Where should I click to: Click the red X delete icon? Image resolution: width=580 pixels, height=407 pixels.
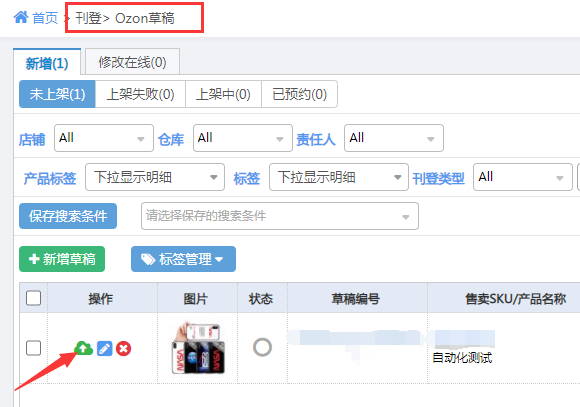click(124, 349)
